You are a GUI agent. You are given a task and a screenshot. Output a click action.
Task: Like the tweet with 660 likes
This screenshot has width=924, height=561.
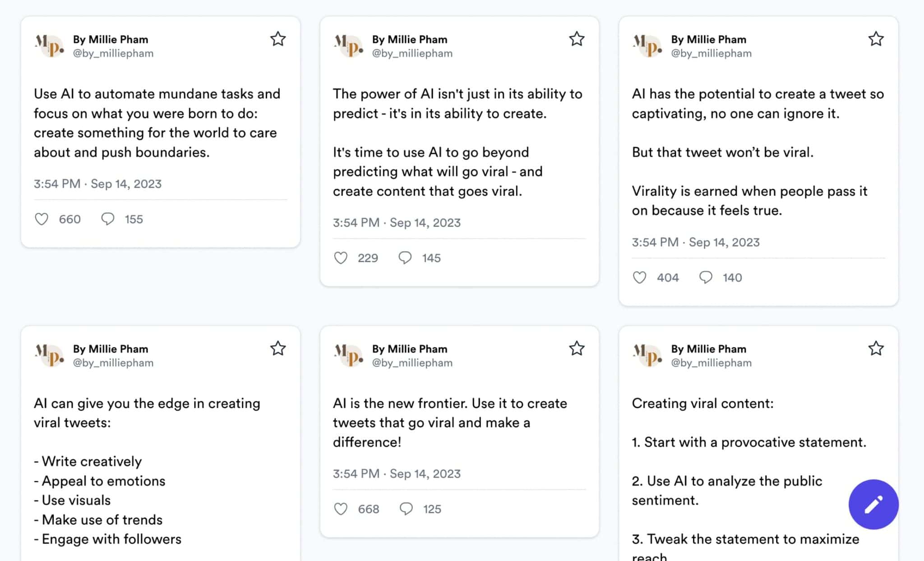[x=41, y=219]
